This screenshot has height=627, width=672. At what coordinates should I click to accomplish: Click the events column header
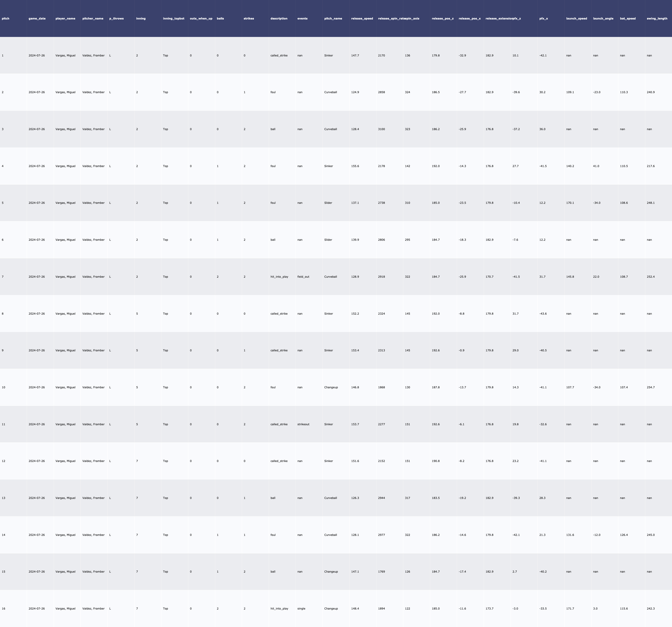point(302,19)
